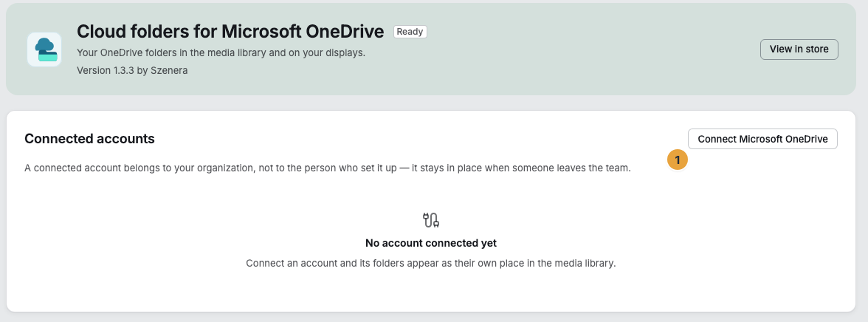Click the 'No account connected yet' message
Image resolution: width=868 pixels, height=322 pixels.
(431, 243)
